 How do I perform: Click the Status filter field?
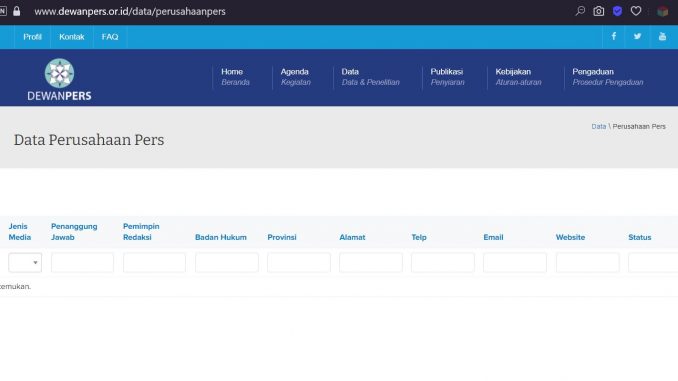[653, 263]
